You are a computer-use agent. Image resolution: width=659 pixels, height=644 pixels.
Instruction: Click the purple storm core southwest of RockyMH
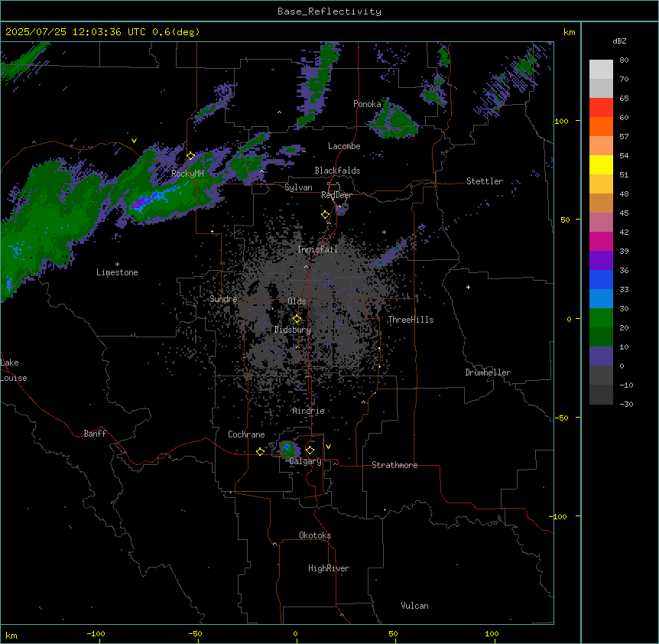tap(137, 204)
